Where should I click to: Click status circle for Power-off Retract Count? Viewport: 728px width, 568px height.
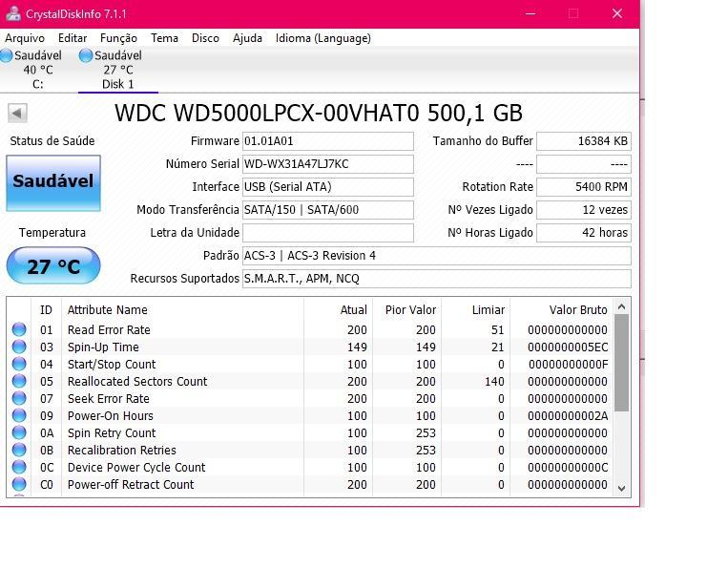coord(19,484)
